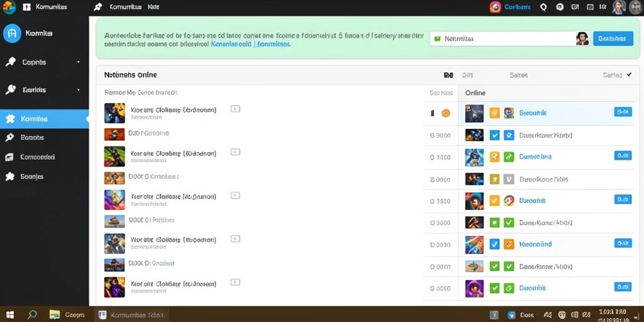Screen dimensions: 644x322
Task: Click the blue button in the ninth Online row
Action: point(623,287)
